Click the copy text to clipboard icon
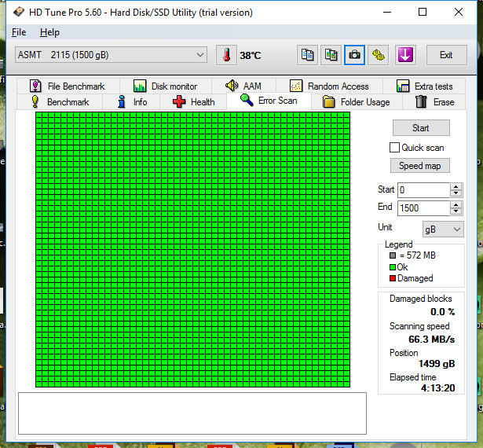 coord(308,55)
